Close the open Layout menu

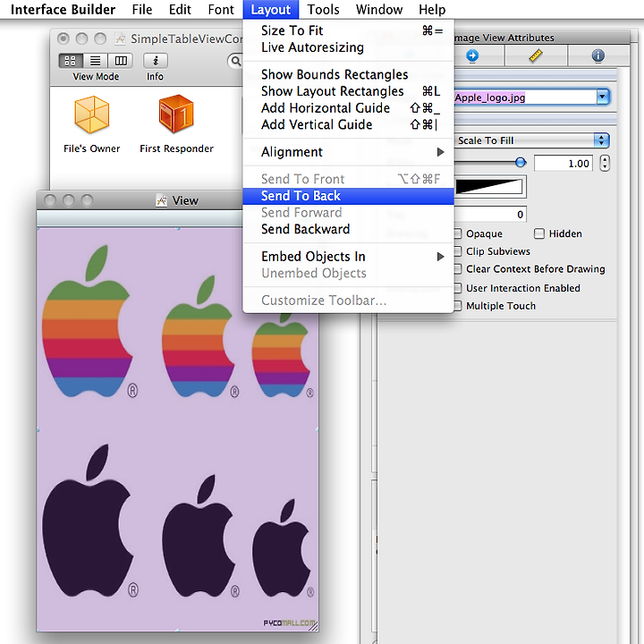(x=271, y=10)
